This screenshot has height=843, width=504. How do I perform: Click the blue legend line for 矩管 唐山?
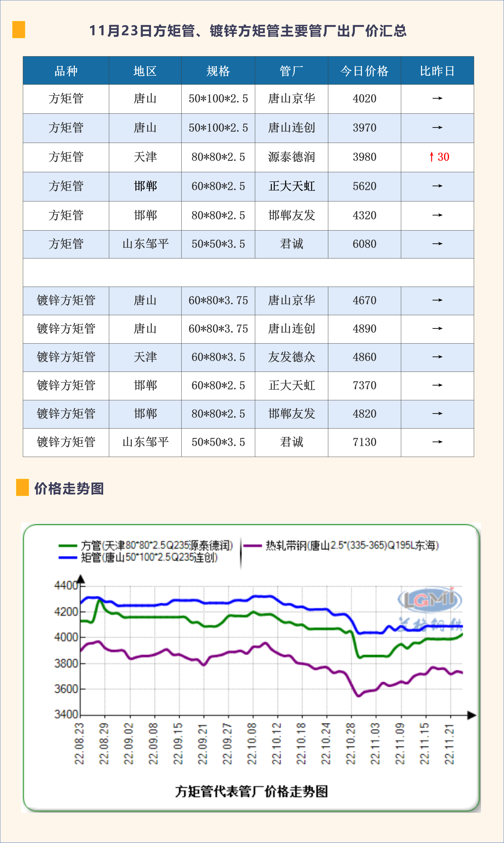pyautogui.click(x=68, y=557)
